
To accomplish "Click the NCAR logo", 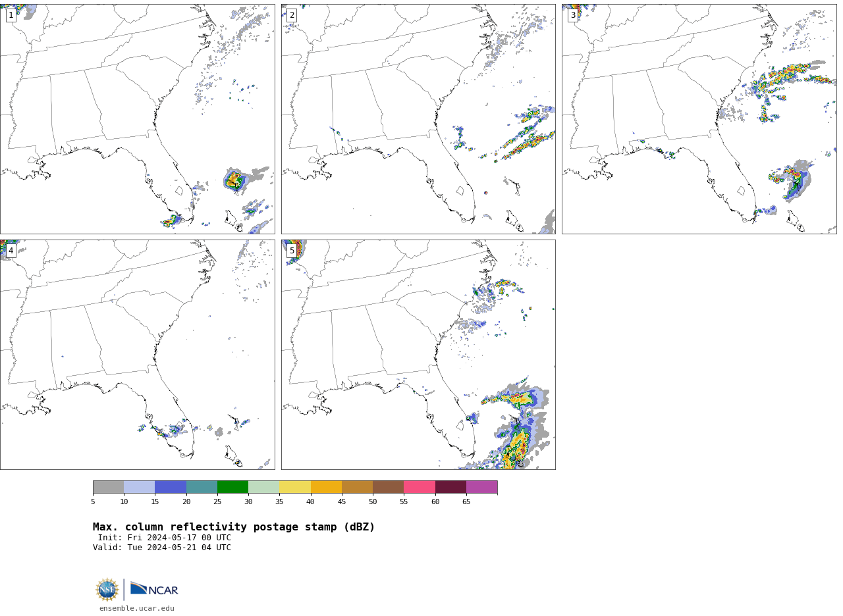I will (x=154, y=589).
